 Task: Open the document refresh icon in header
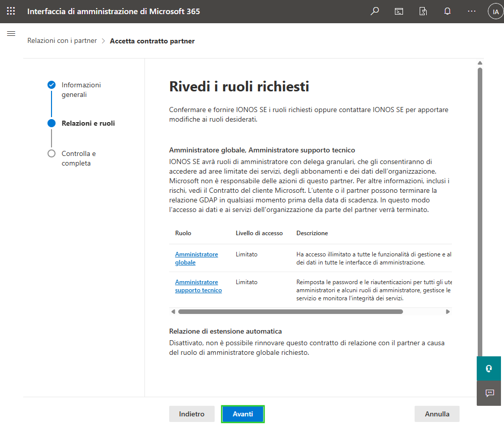tap(423, 12)
